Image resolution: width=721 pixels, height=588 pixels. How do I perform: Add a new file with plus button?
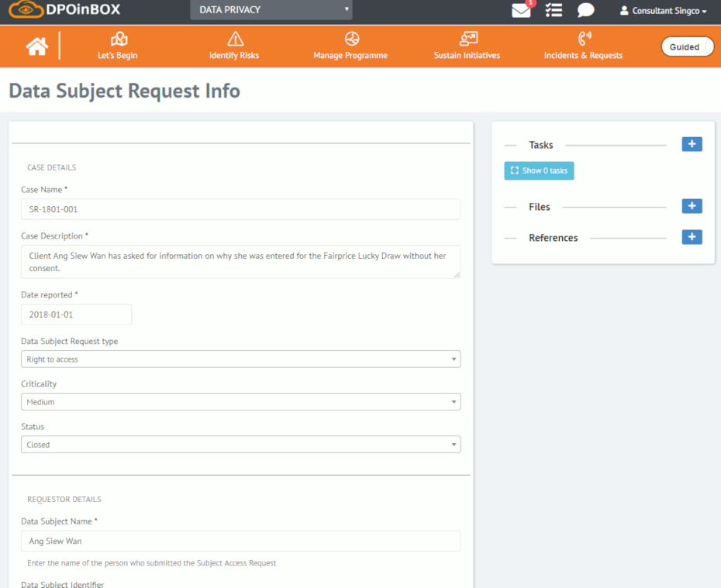coord(692,206)
